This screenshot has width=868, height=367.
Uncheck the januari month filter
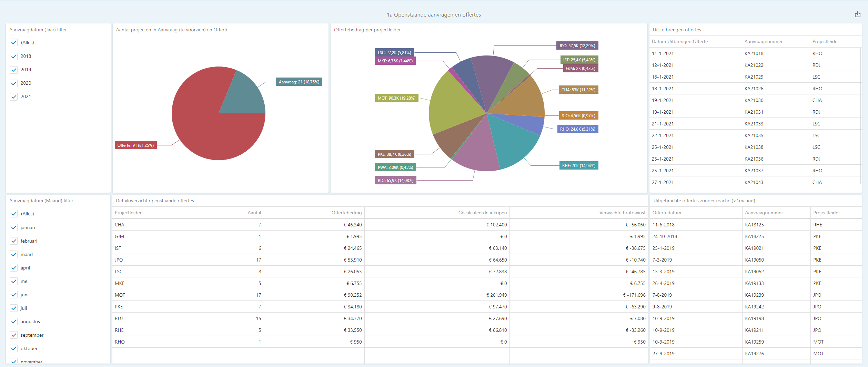tap(14, 227)
